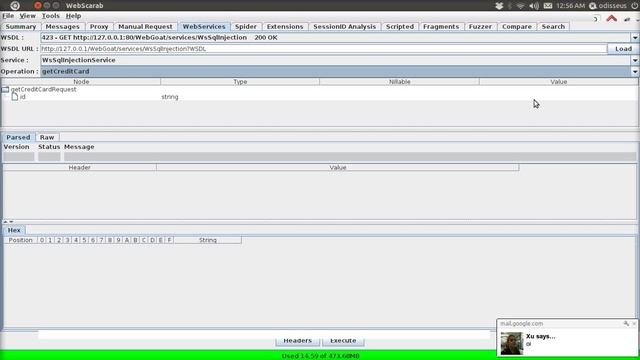Switch to the Fuzzer tab
The width and height of the screenshot is (640, 360).
[480, 27]
